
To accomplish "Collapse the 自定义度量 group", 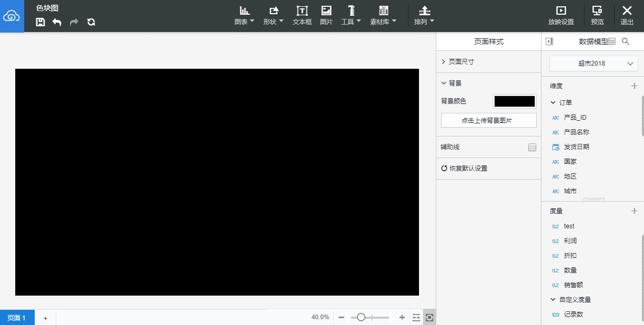I will [x=553, y=299].
